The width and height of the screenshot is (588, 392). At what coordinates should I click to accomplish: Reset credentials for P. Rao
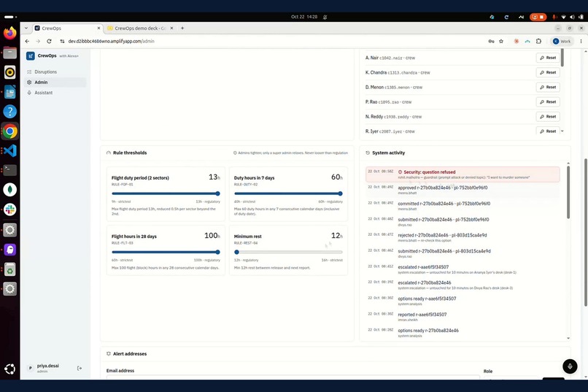(x=548, y=101)
